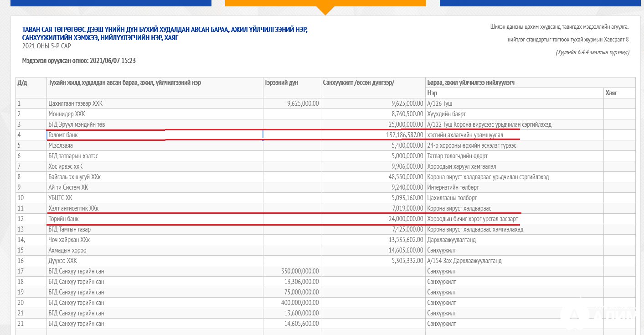Viewport: 644px width, 335px height.
Task: Click the 'Нэр' sub-column header
Action: [x=515, y=93]
